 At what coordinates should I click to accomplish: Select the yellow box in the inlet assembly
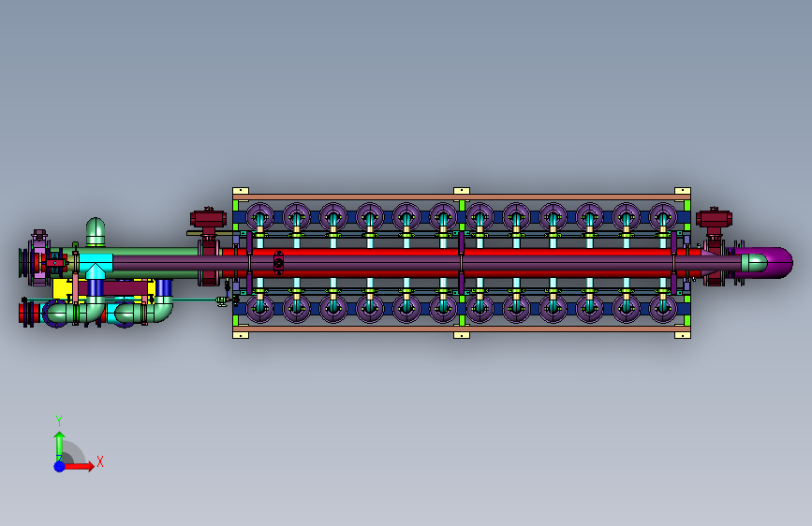[x=65, y=288]
